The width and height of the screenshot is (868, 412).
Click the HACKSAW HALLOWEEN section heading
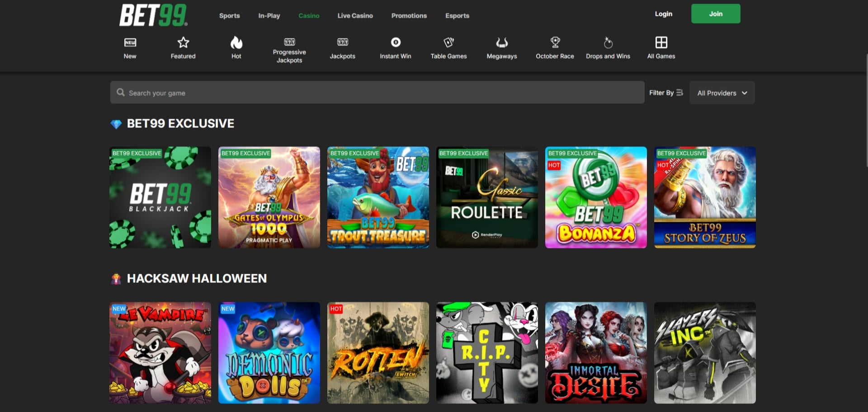[x=197, y=278]
